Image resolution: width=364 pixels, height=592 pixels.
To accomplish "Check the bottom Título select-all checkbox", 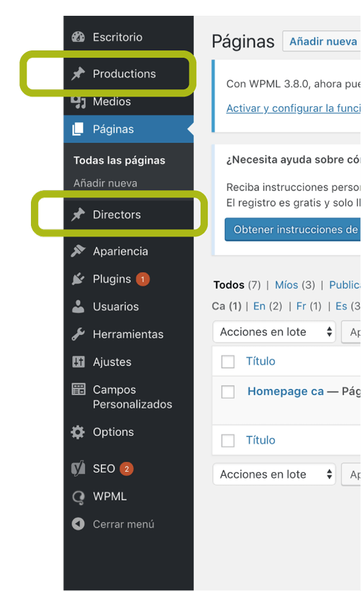I will (x=228, y=440).
